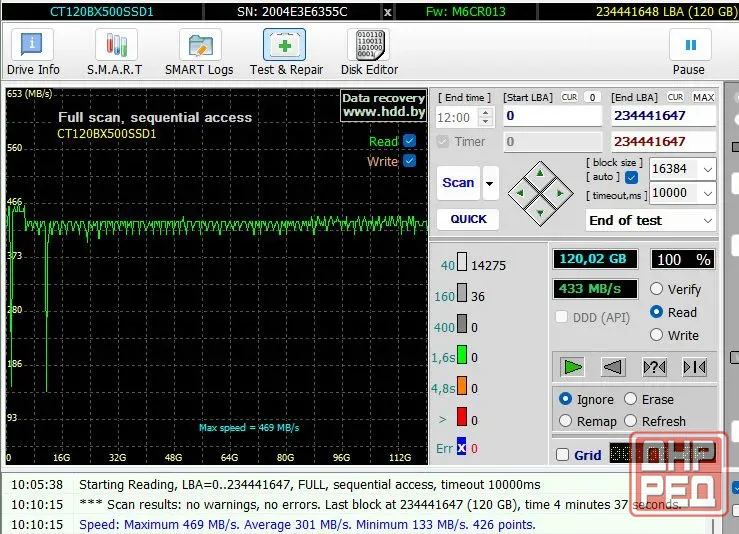This screenshot has width=739, height=534.
Task: Click the 120,02 GB capacity display
Action: [x=595, y=259]
